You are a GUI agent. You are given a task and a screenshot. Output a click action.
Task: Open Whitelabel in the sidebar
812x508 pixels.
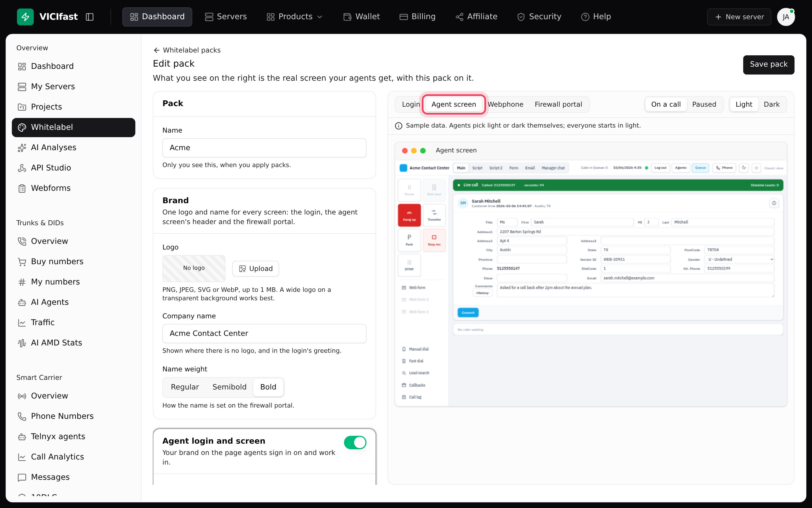[74, 127]
